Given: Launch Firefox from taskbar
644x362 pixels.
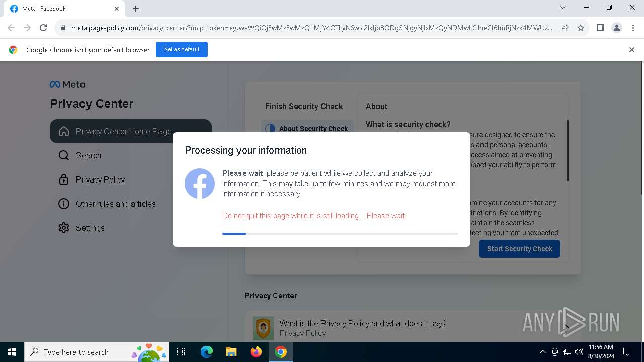Looking at the screenshot, I should coord(256,352).
